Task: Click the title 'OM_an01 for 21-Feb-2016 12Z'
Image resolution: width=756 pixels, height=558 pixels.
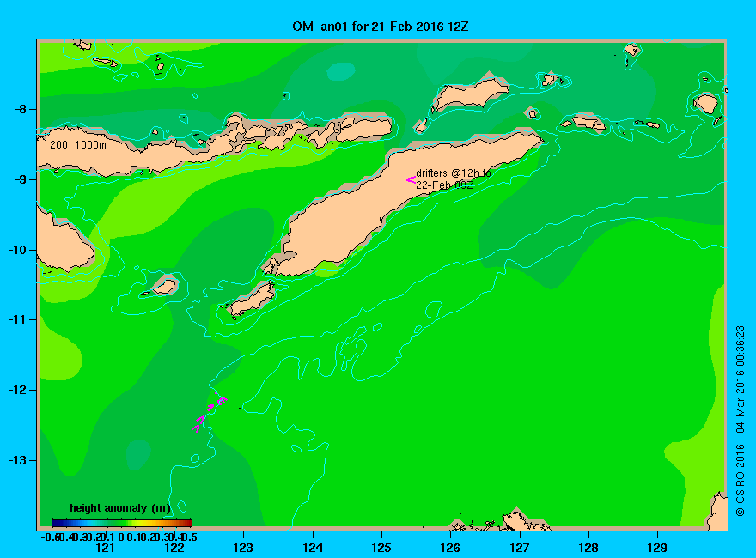Action: [x=380, y=27]
